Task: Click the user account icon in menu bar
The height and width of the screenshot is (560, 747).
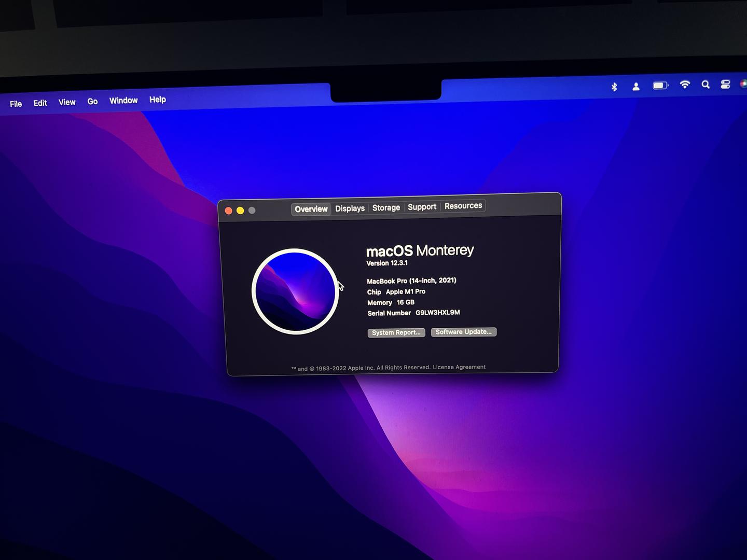Action: 636,87
